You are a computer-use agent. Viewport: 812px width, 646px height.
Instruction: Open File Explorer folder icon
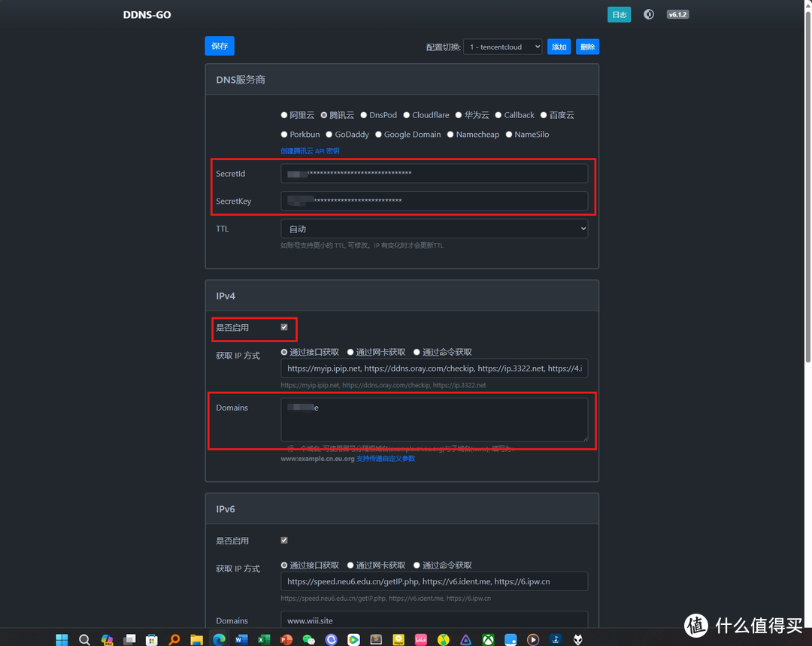tap(196, 639)
